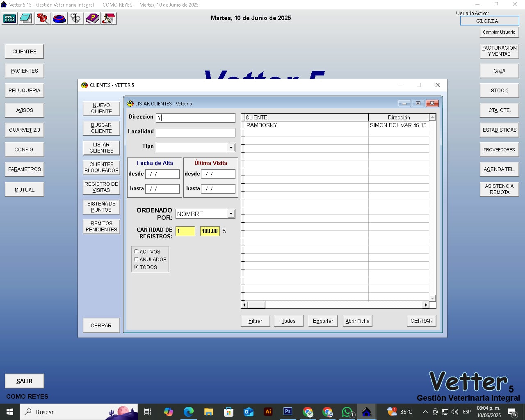Open File Explorer from taskbar
Image resolution: width=525 pixels, height=420 pixels.
(x=209, y=412)
